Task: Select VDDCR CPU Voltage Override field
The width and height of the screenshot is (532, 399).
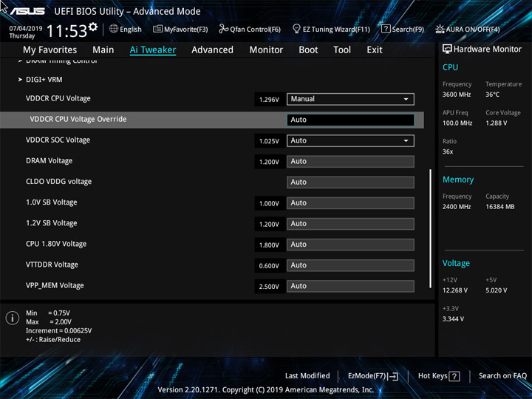Action: [x=350, y=120]
